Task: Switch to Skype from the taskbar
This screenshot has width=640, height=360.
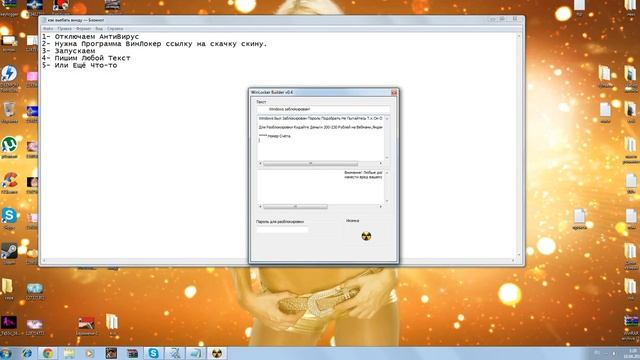Action: (x=153, y=353)
